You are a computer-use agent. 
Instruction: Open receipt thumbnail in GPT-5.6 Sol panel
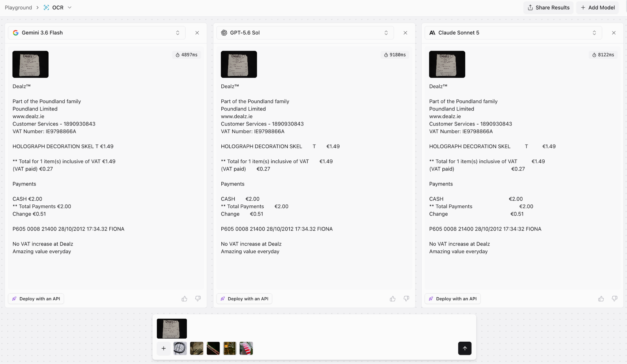239,64
